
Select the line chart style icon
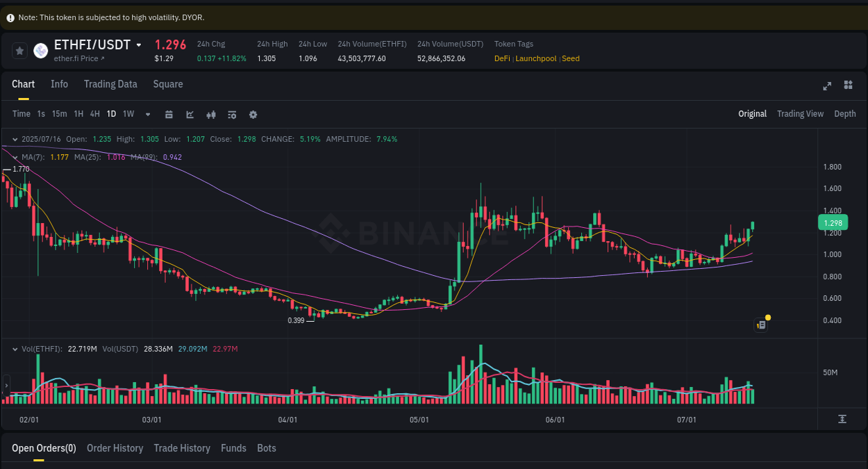click(190, 114)
